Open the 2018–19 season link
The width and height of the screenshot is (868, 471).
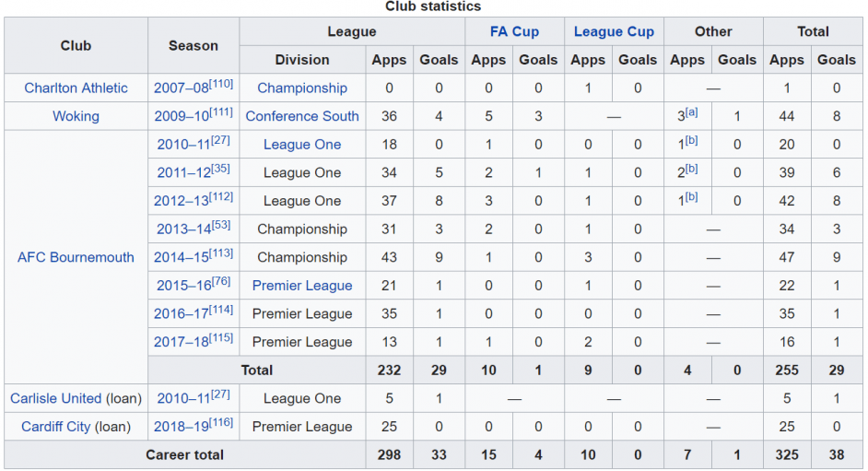click(x=181, y=427)
